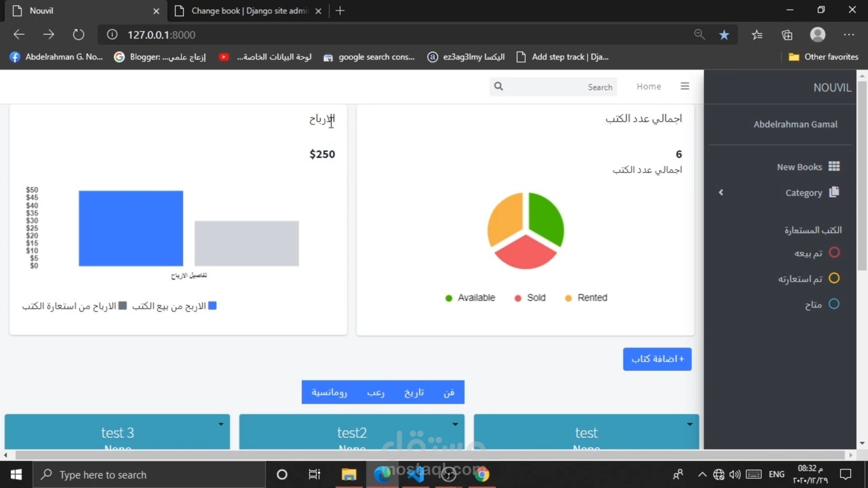This screenshot has height=488, width=868.
Task: Click the NOUVIL brand link
Action: click(x=832, y=87)
